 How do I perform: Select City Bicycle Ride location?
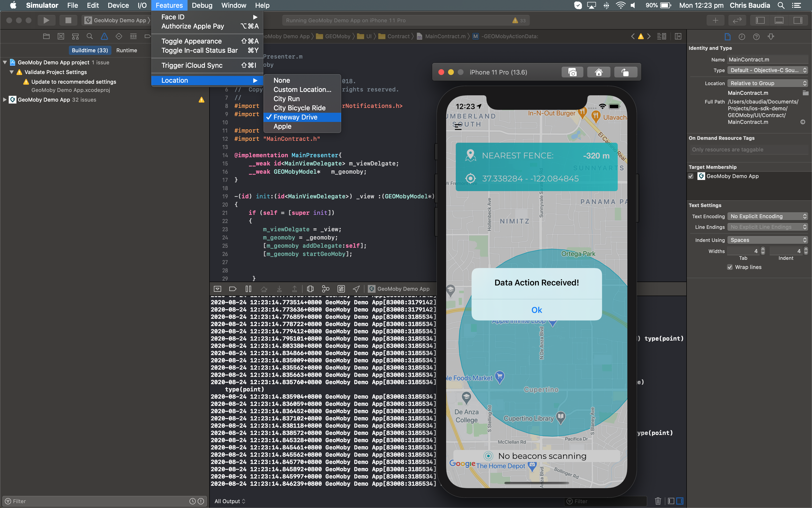pos(302,108)
